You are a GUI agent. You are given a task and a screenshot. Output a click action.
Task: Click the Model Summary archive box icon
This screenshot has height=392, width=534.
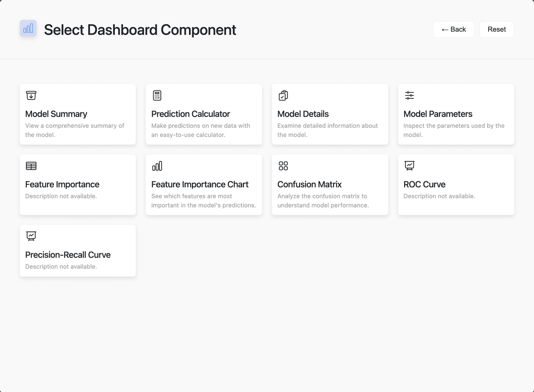(x=31, y=96)
